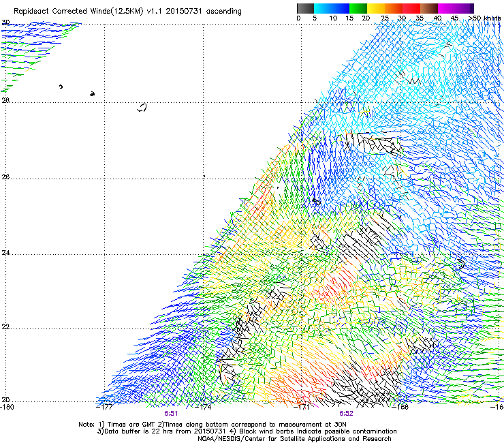Click the color bar "10" tick label
Screen dimensions: 504x443
click(333, 18)
